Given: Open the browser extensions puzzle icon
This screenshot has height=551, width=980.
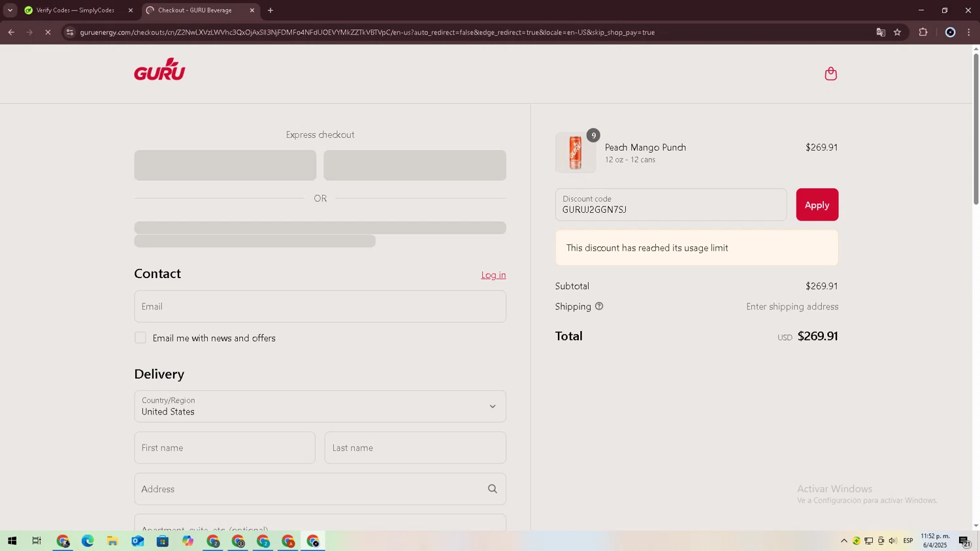Looking at the screenshot, I should click(923, 32).
